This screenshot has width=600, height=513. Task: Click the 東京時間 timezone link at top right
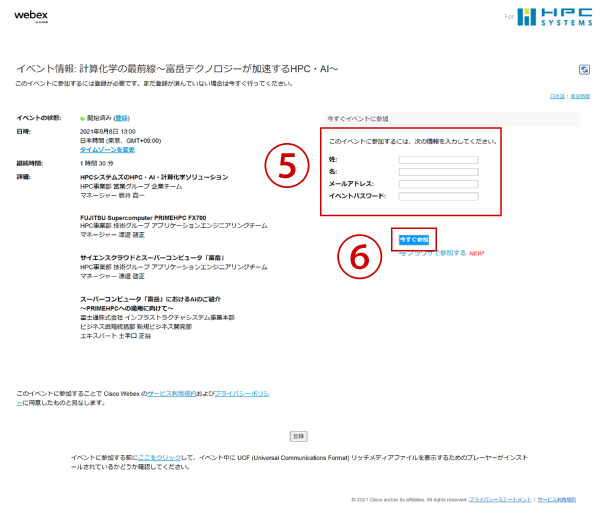point(580,96)
